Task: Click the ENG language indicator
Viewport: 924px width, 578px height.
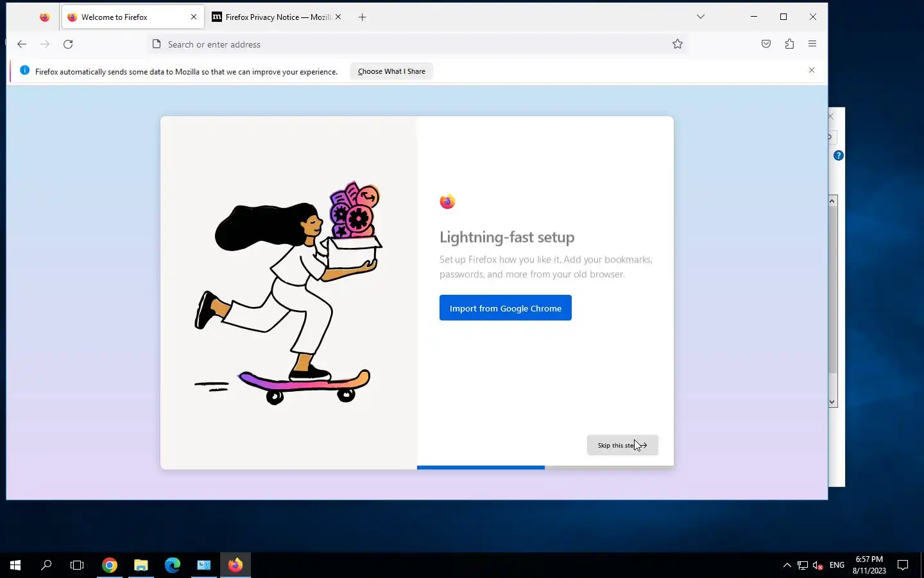Action: (x=837, y=565)
